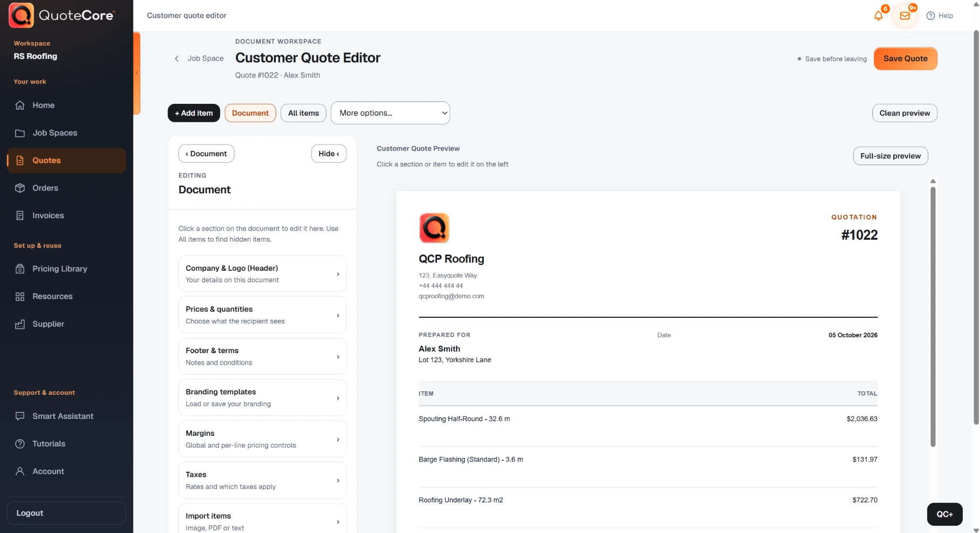980x533 pixels.
Task: Click the QCP Roofing company logo in preview
Action: (x=434, y=228)
